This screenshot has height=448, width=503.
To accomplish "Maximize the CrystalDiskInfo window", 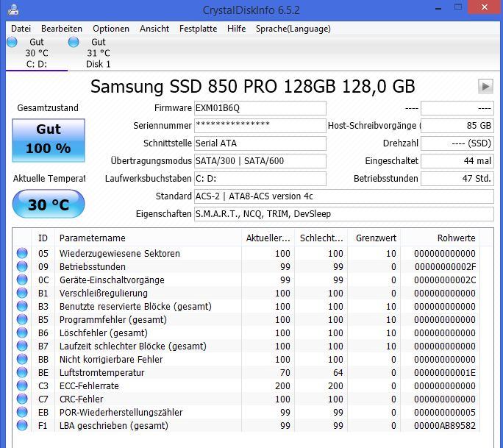I will coord(458,7).
